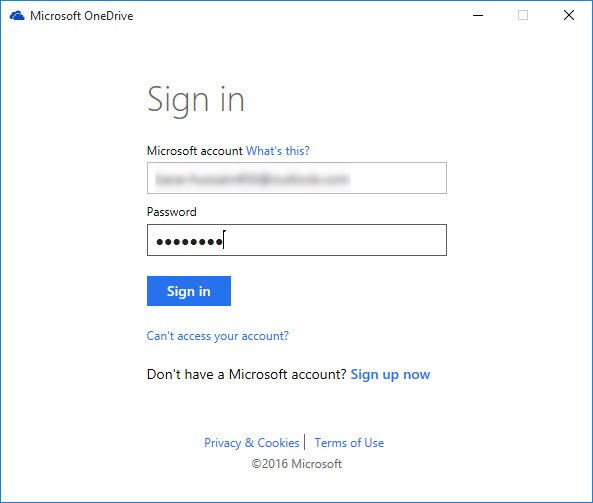The image size is (593, 503).
Task: Click the "Microsoft account" label text
Action: click(x=195, y=151)
